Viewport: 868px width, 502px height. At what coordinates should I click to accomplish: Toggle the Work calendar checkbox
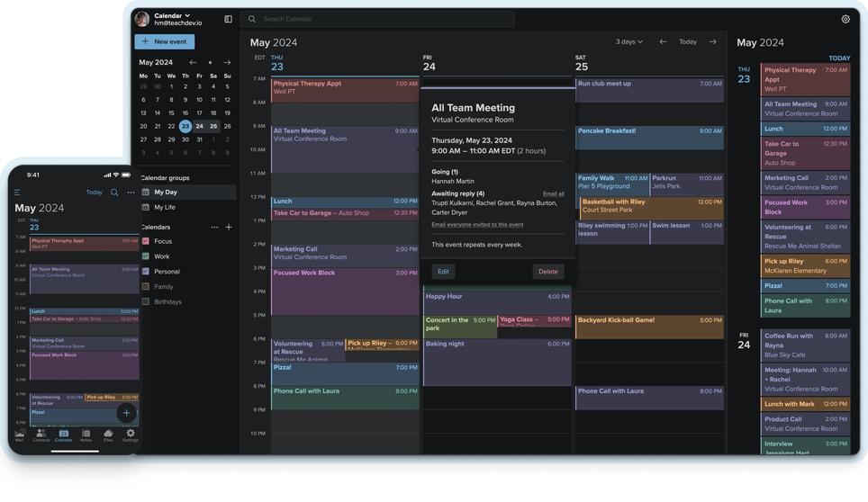(x=146, y=256)
